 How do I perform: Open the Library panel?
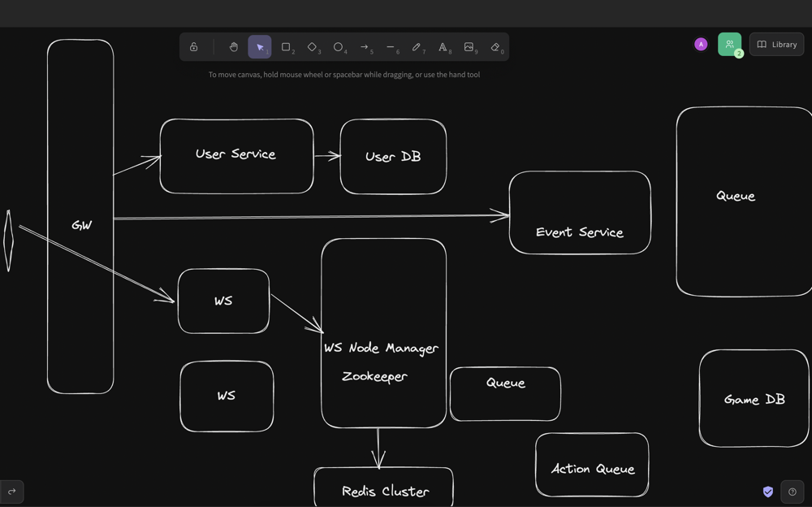(x=776, y=45)
